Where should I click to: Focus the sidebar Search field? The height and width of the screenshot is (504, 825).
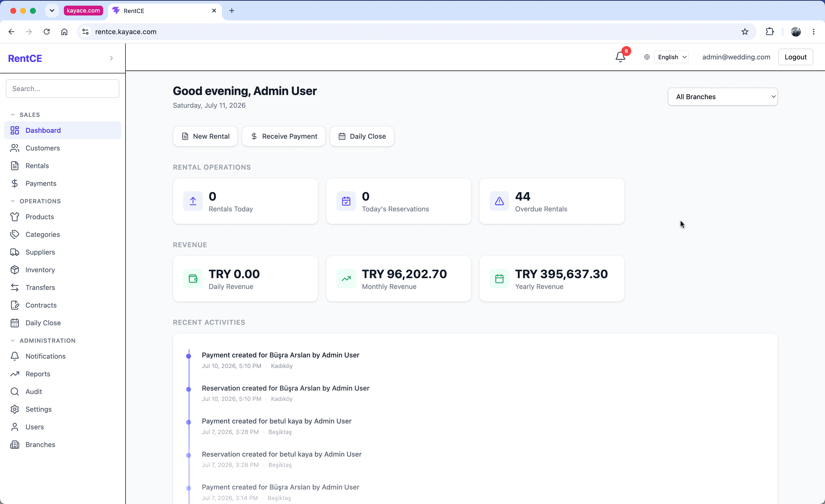[x=63, y=89]
